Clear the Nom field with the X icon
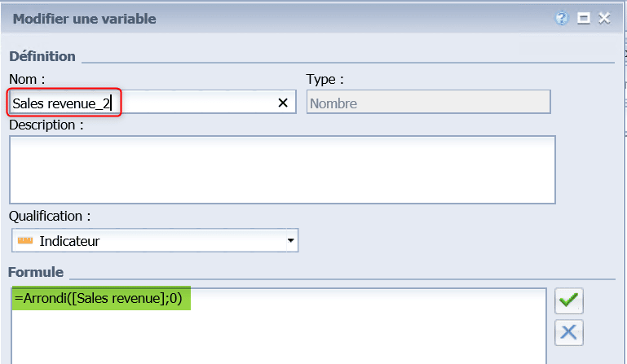Viewport: 627px width, 364px height. tap(283, 103)
